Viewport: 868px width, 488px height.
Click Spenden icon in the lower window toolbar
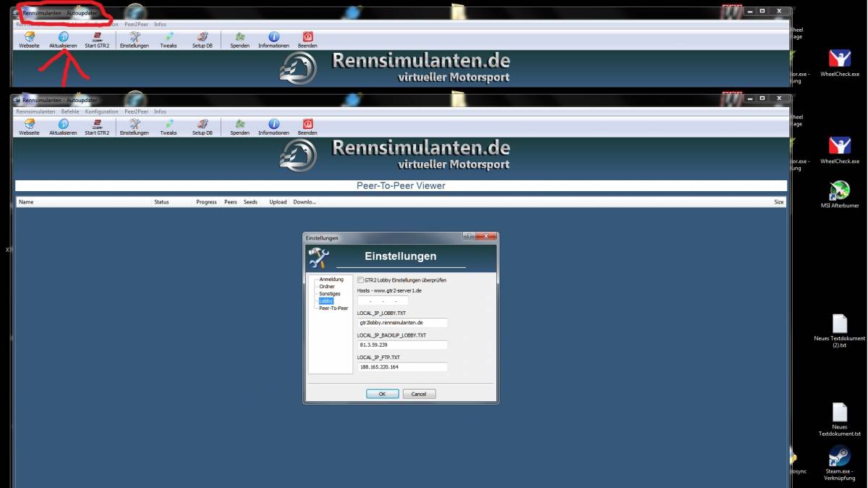pos(239,125)
